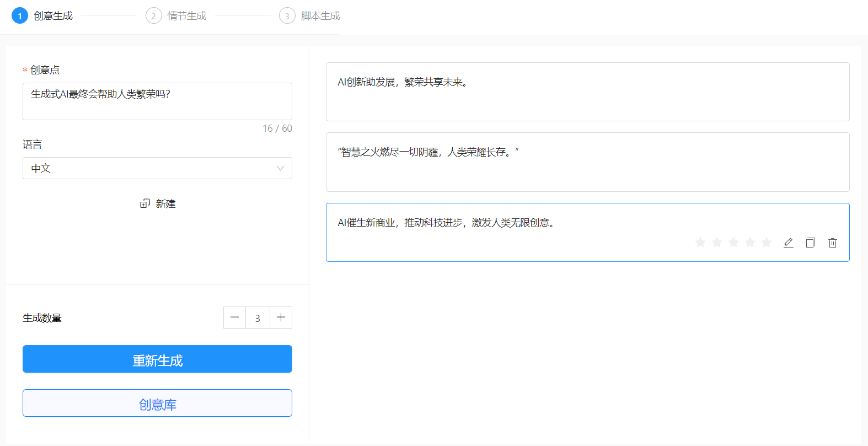This screenshot has width=868, height=446.
Task: Click the quantity value field showing 3
Action: tap(258, 318)
